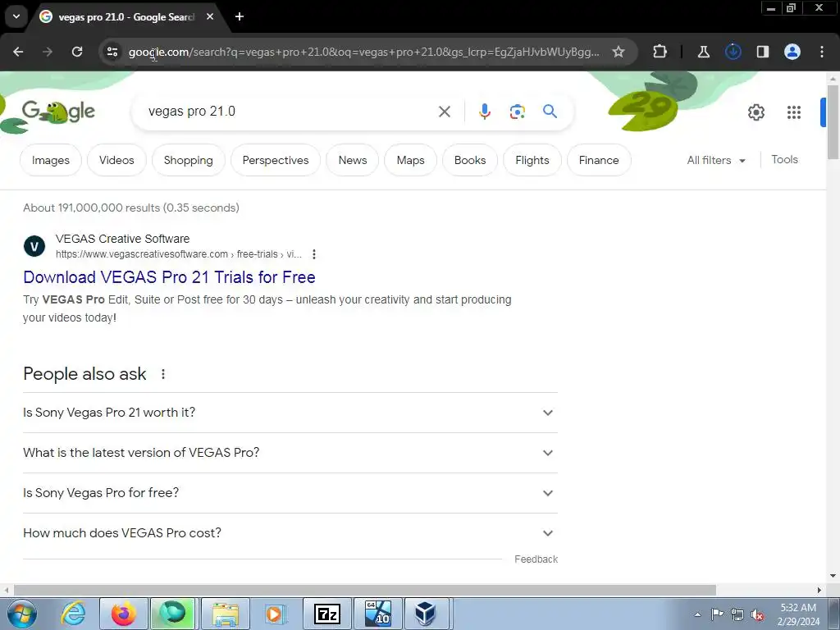Open Finance results tab

(x=598, y=160)
